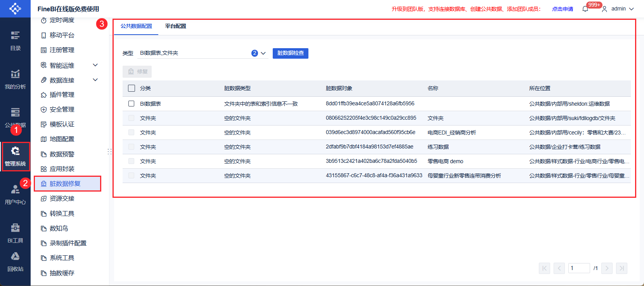Click the 脏数据修复 icon
The image size is (644, 286).
pos(44,184)
